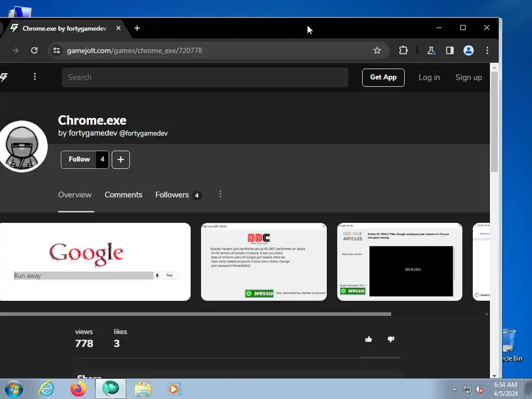Open the Windows Start orb
Image resolution: width=532 pixels, height=399 pixels.
point(14,389)
